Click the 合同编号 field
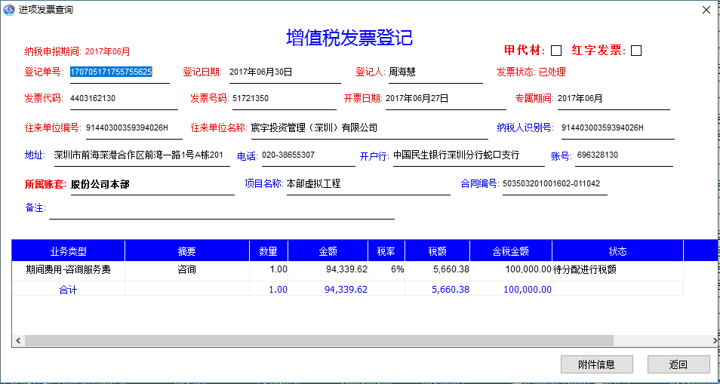 click(555, 185)
